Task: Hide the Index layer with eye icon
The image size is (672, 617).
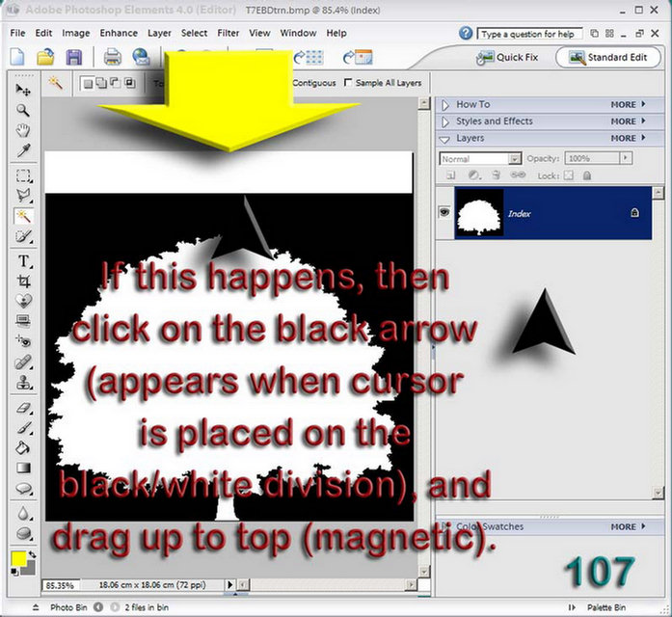Action: pyautogui.click(x=444, y=212)
